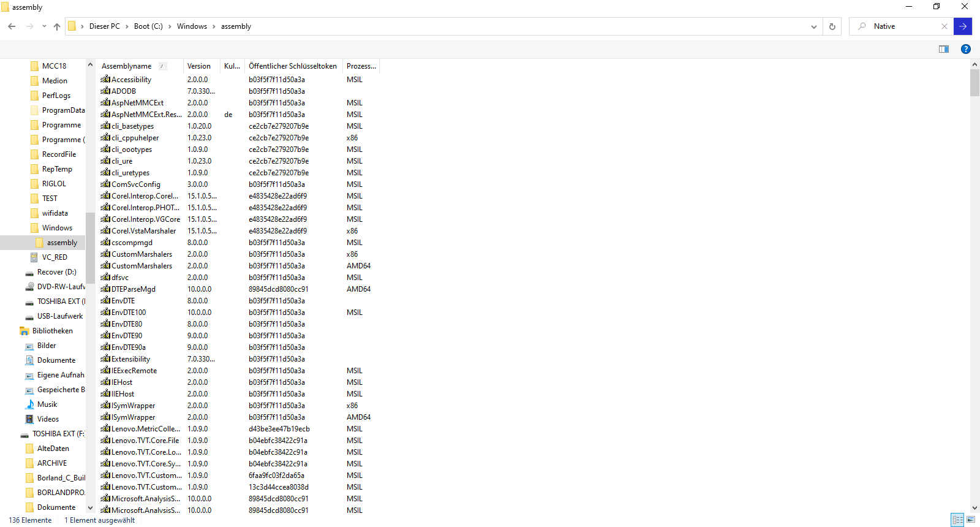Run the search with the blue arrow

(x=963, y=26)
